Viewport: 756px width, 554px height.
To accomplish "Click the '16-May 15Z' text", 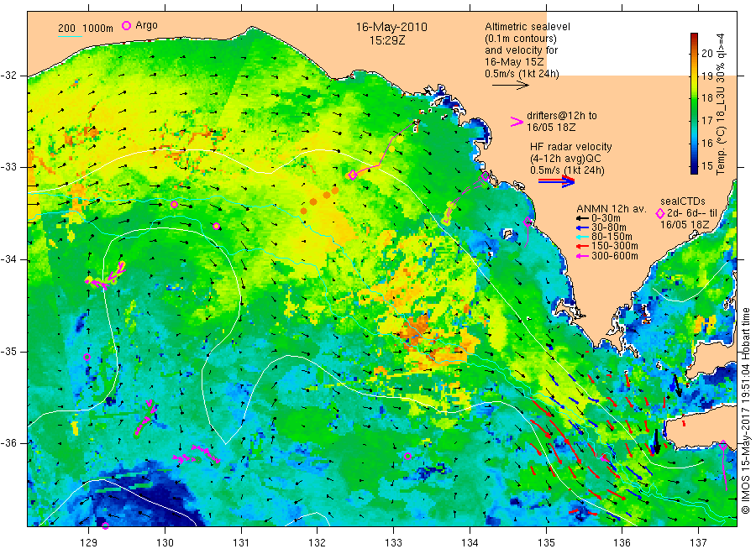I will tap(514, 62).
